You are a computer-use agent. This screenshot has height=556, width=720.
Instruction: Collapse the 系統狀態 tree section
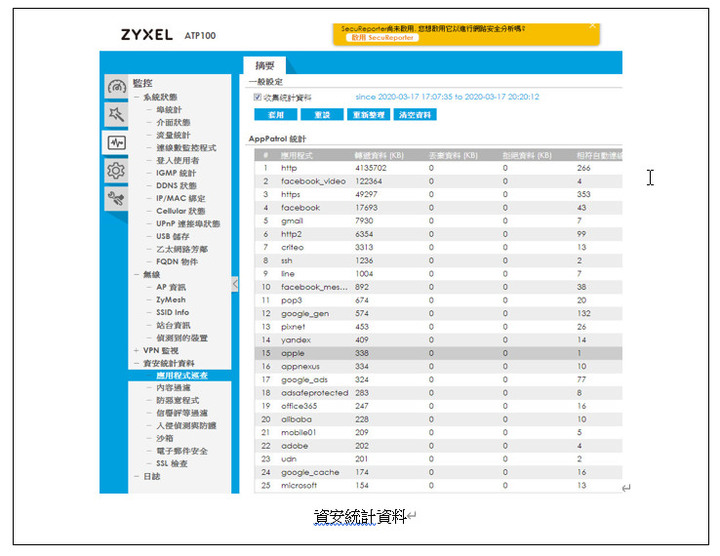pos(136,97)
